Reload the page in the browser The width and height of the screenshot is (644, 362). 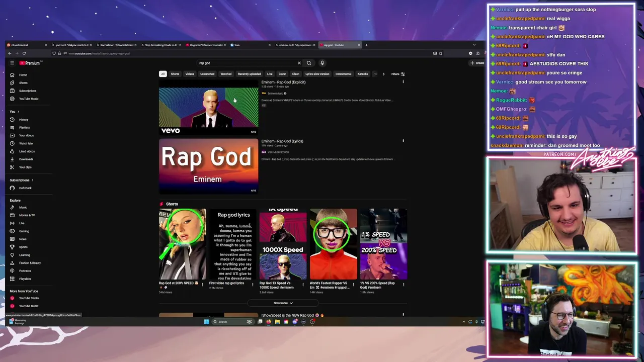click(24, 53)
